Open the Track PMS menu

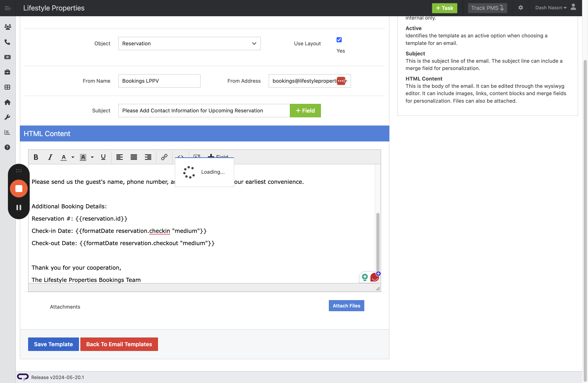click(487, 8)
